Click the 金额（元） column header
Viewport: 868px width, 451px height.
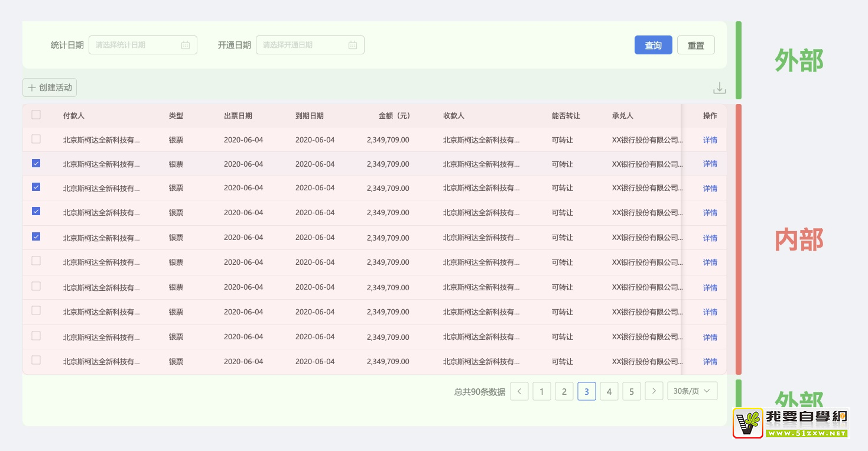[x=394, y=116]
